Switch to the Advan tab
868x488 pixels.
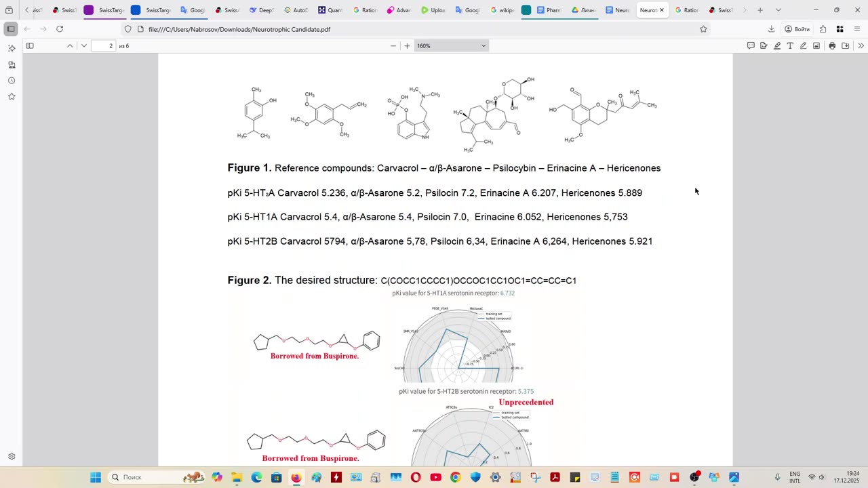click(x=399, y=10)
